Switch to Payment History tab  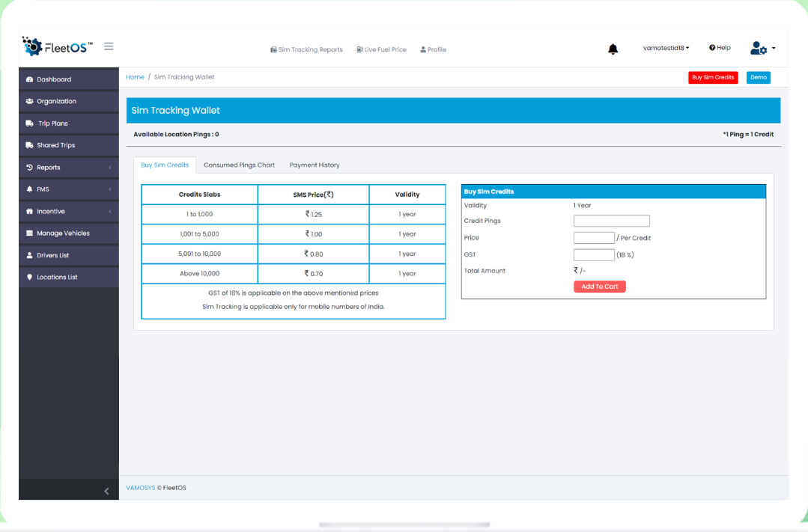315,165
